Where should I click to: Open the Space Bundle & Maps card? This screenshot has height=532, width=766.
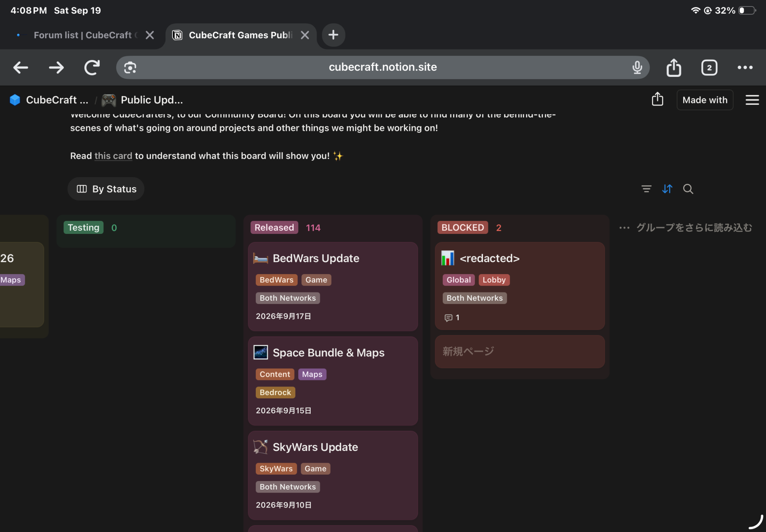click(x=333, y=381)
